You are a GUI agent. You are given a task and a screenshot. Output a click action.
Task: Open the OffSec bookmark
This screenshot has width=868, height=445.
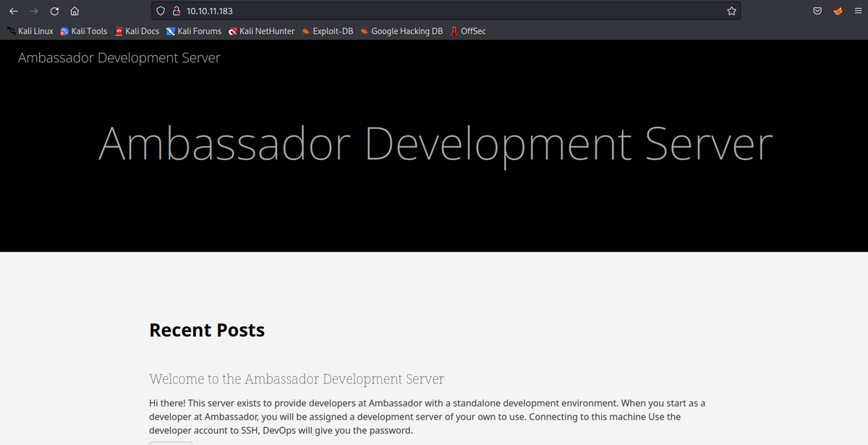468,31
